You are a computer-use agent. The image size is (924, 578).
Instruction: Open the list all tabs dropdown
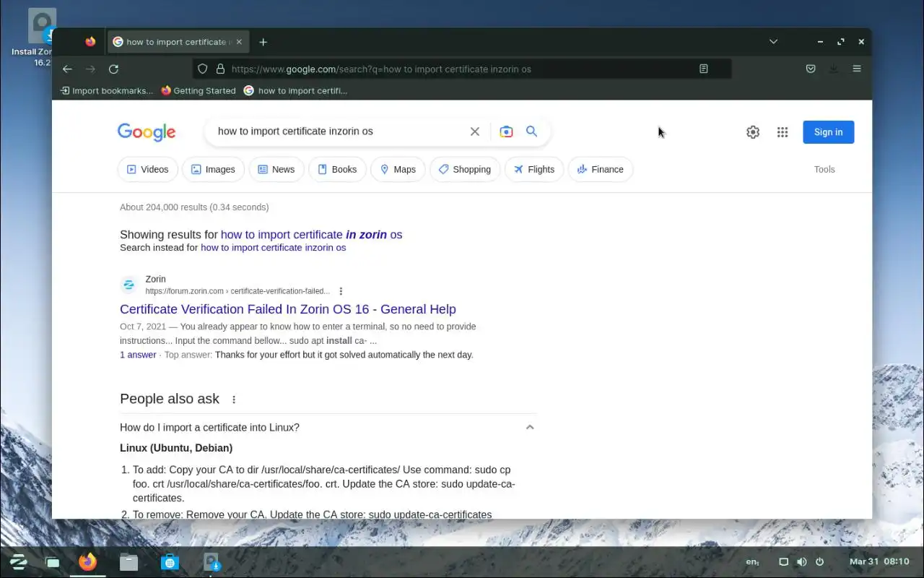pos(773,42)
